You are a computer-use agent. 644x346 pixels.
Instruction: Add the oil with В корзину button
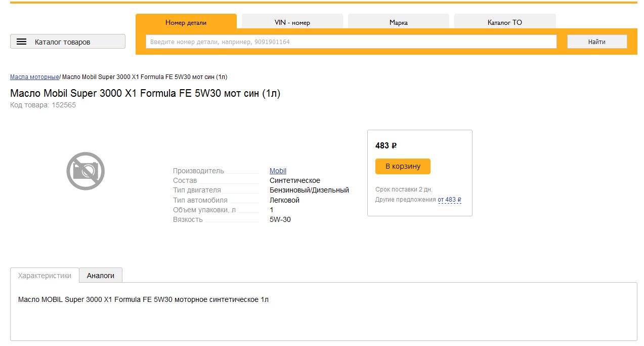coord(403,166)
